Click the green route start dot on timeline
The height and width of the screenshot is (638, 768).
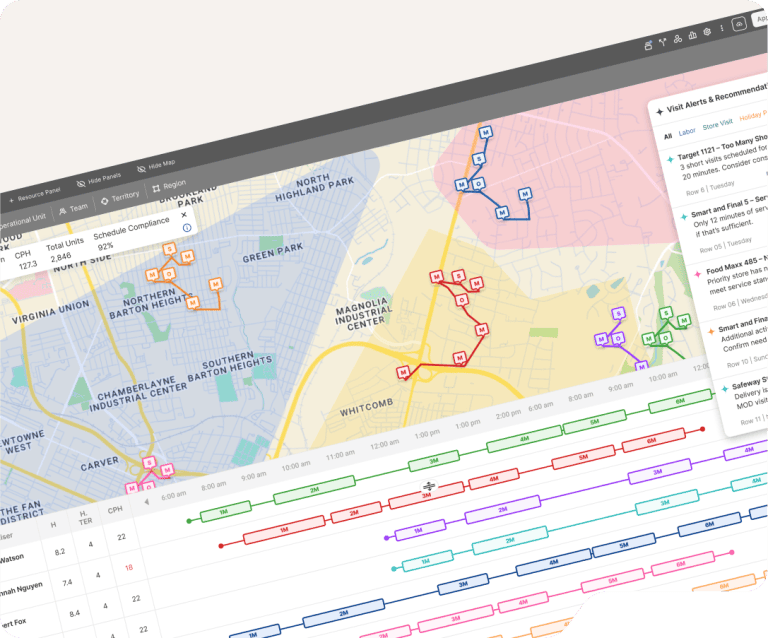pyautogui.click(x=189, y=521)
